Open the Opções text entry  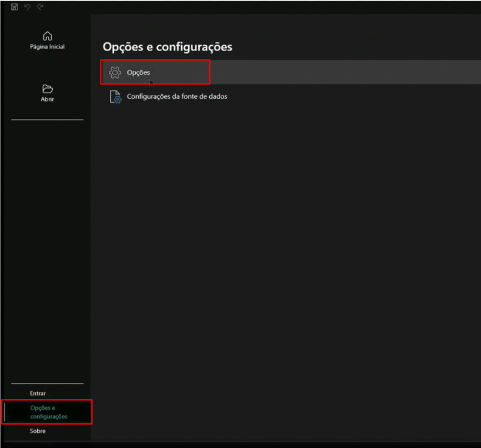138,72
